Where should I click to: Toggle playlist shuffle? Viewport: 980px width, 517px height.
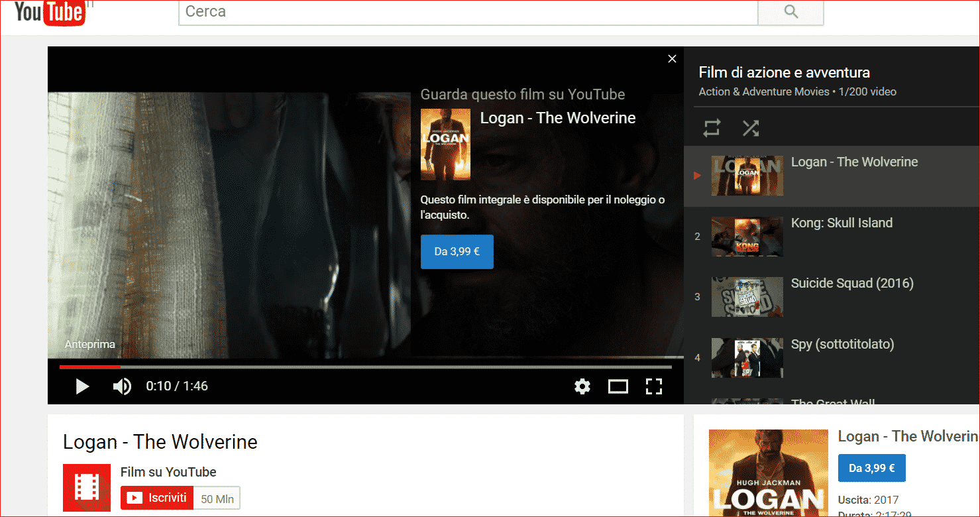pyautogui.click(x=751, y=128)
